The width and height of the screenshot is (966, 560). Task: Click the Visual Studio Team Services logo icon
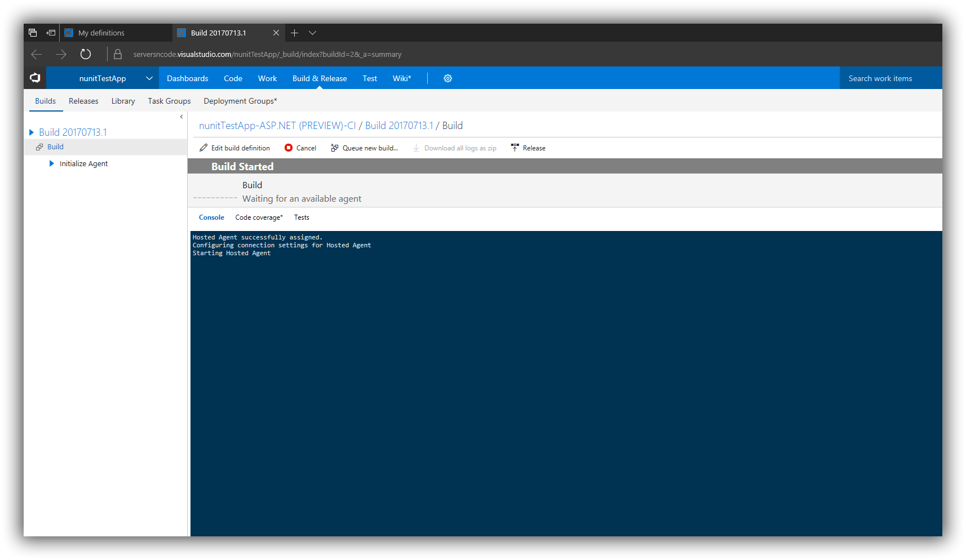click(x=35, y=78)
